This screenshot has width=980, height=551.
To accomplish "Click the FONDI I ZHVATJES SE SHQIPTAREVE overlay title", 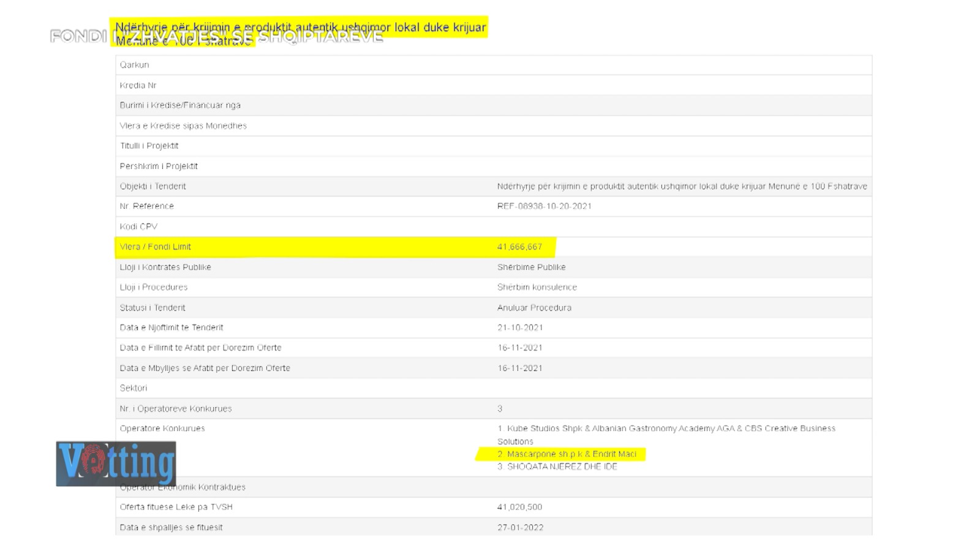I will click(x=216, y=36).
